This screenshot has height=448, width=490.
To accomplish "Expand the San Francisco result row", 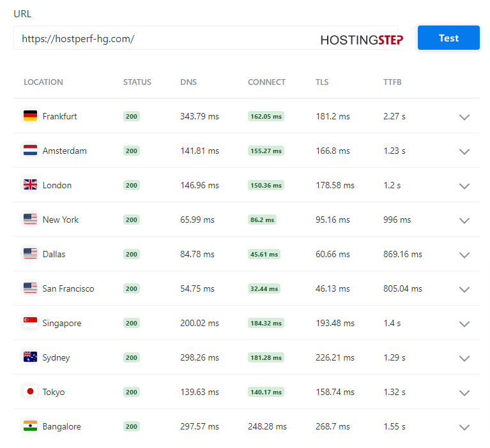I will [x=464, y=289].
